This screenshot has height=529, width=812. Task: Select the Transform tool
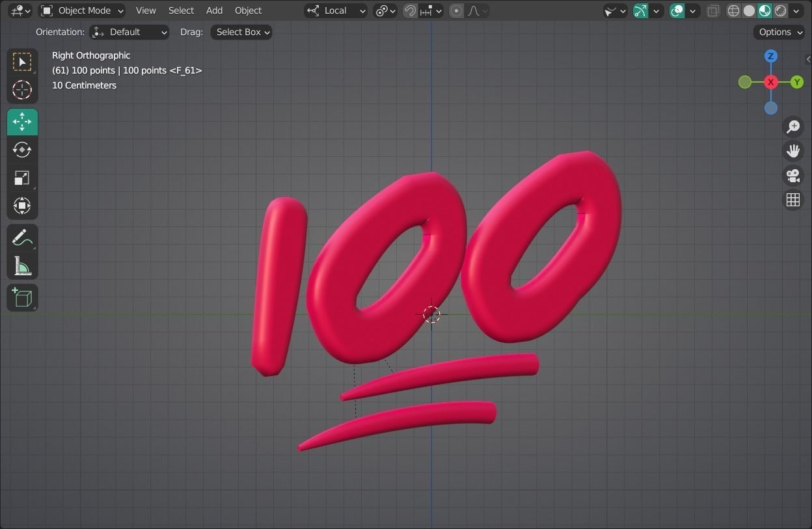22,206
